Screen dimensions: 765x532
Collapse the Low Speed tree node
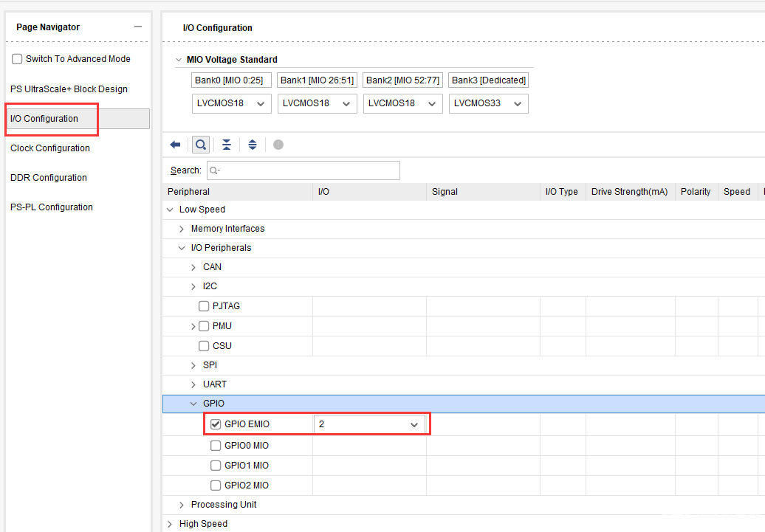point(170,210)
